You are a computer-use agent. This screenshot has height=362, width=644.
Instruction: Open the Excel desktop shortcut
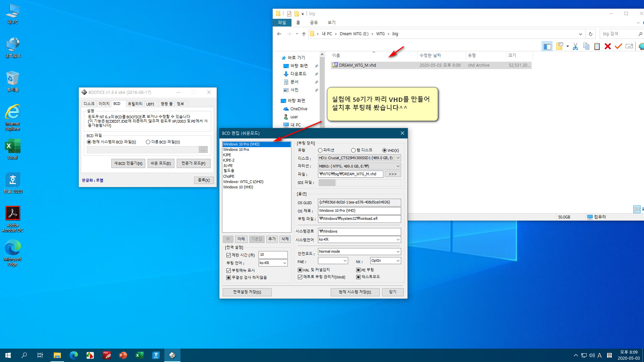pos(13,149)
